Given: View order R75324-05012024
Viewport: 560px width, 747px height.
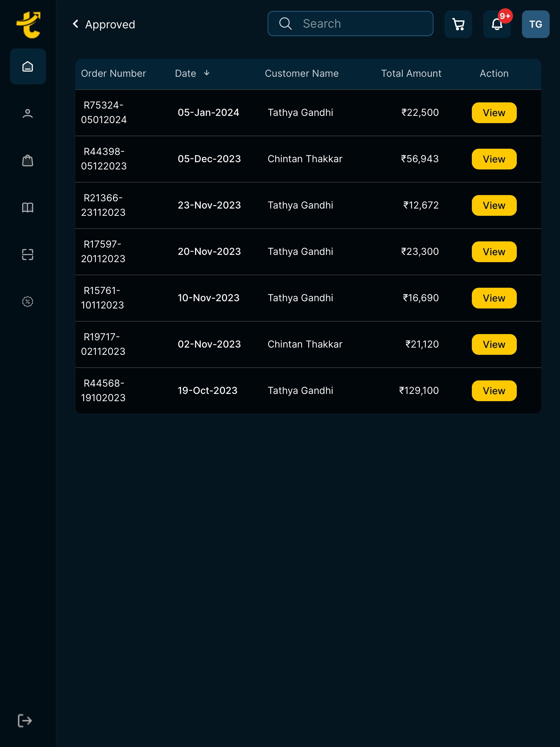Looking at the screenshot, I should [x=494, y=113].
